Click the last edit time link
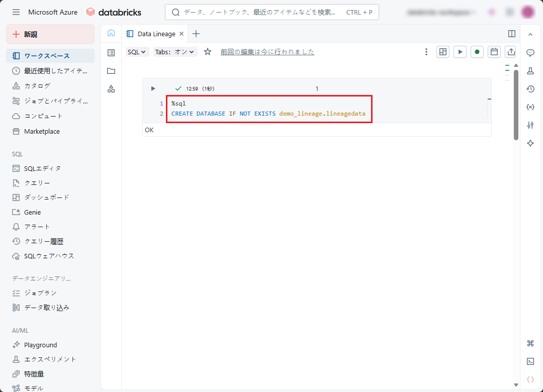This screenshot has width=543, height=392. pos(267,52)
